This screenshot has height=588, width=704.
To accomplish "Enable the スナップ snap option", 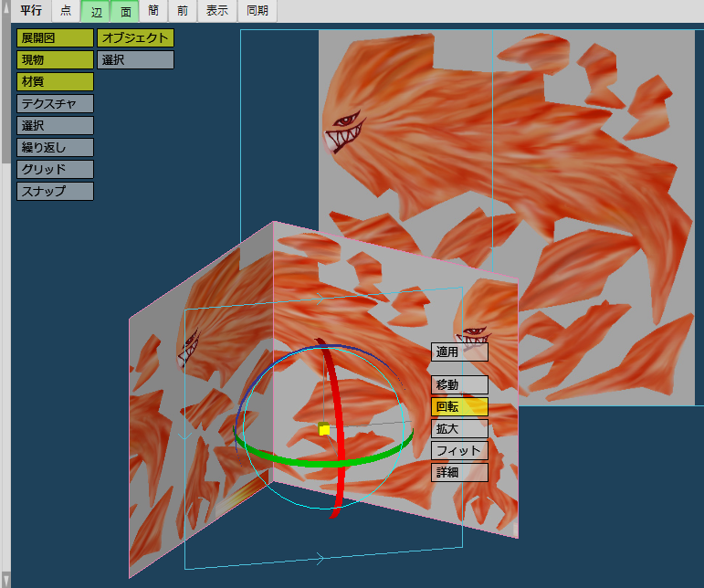I will (x=55, y=191).
